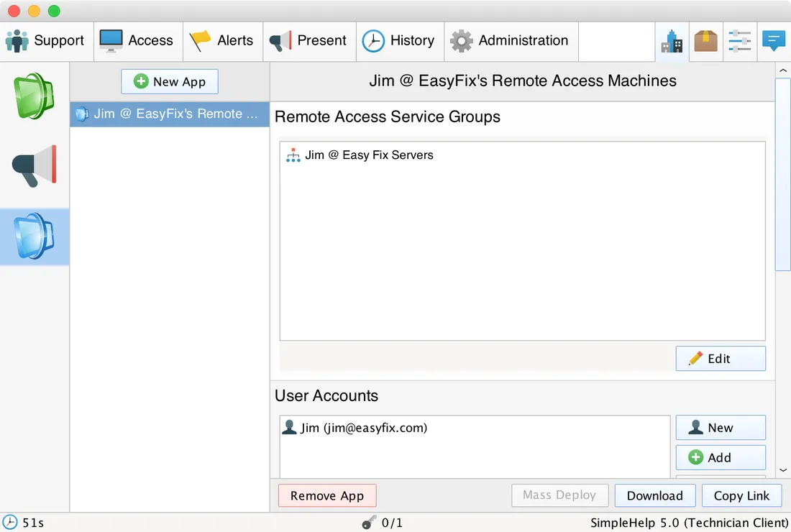Screen dimensions: 791x532
Task: Open the feedback chat bubble icon
Action: point(774,41)
